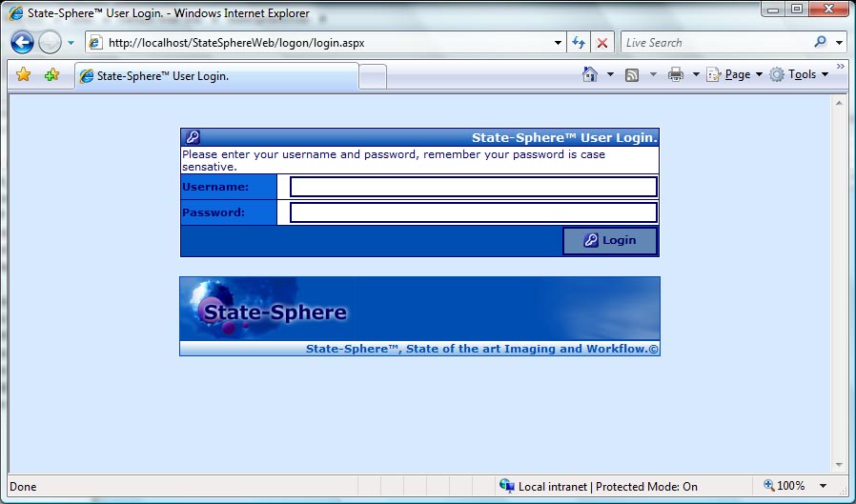Print the page using the printer icon

point(676,74)
